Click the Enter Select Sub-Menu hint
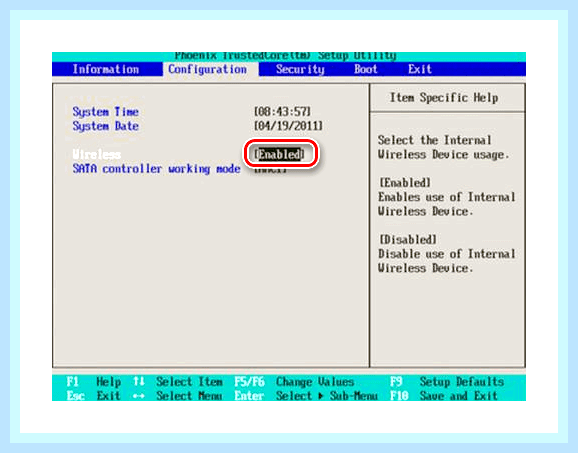 306,396
